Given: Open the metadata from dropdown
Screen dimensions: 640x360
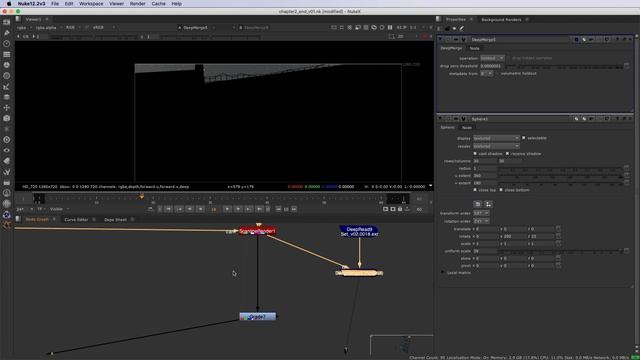Looking at the screenshot, I should coord(486,73).
